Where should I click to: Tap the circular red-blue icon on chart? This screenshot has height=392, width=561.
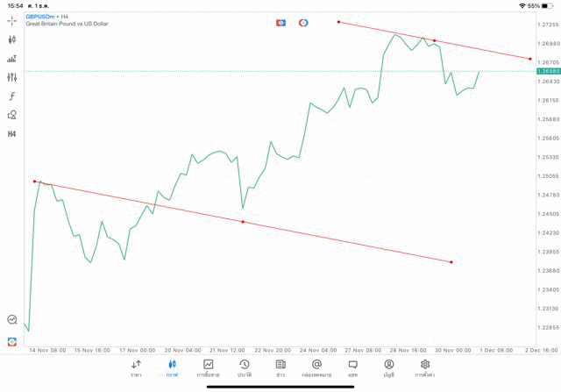(303, 23)
